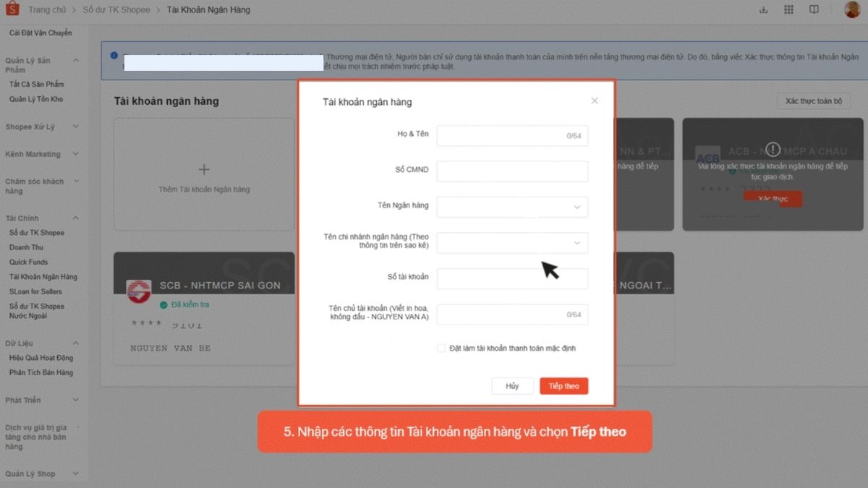This screenshot has width=868, height=488.
Task: Collapse Quản Lý Sản Phẩm section
Action: (x=76, y=61)
